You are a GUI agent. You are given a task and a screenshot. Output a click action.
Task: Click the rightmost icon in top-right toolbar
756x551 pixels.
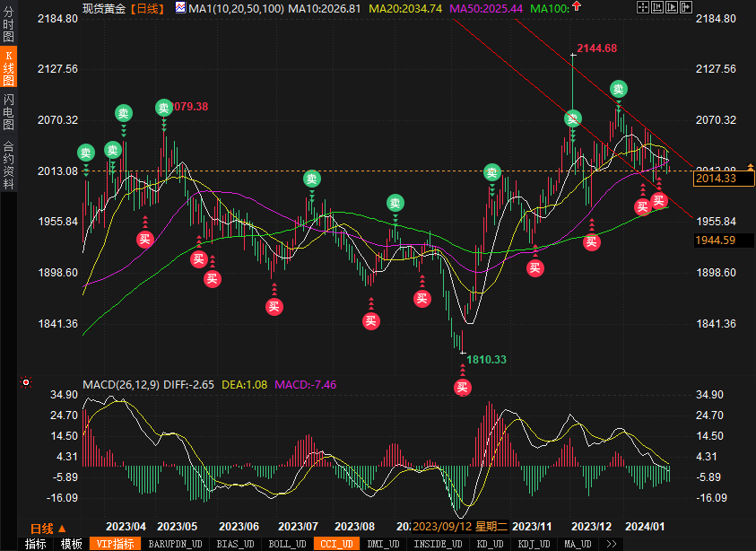685,8
